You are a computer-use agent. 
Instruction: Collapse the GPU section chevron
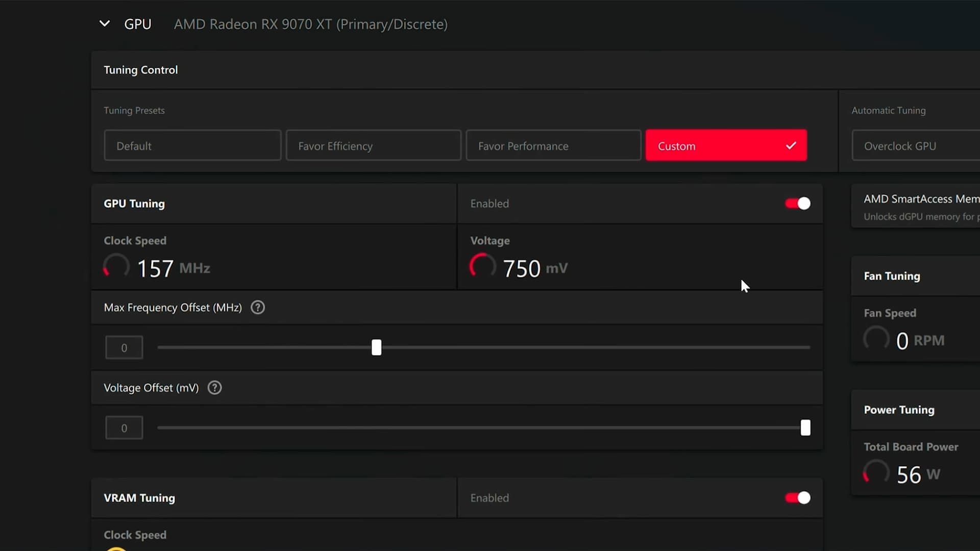(x=104, y=23)
